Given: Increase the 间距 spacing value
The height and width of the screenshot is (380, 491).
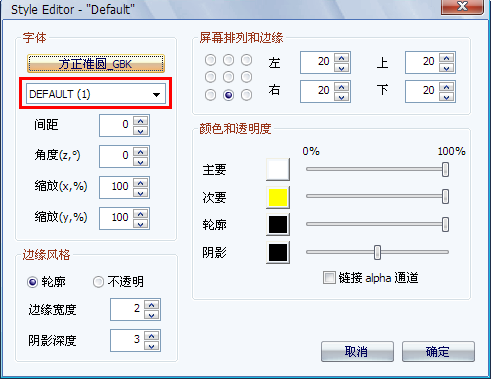Looking at the screenshot, I should pyautogui.click(x=141, y=121).
